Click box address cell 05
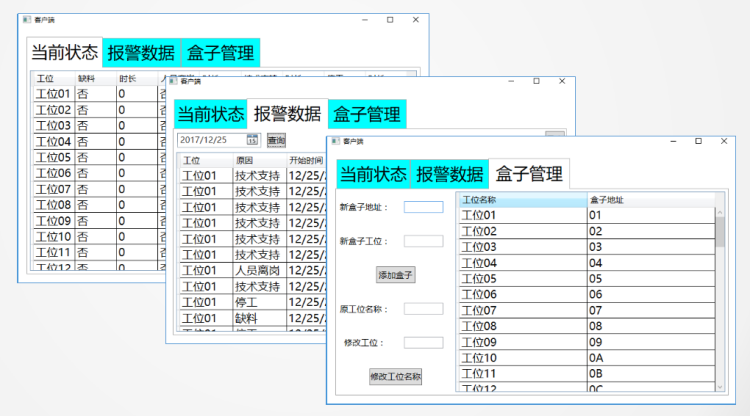 651,279
